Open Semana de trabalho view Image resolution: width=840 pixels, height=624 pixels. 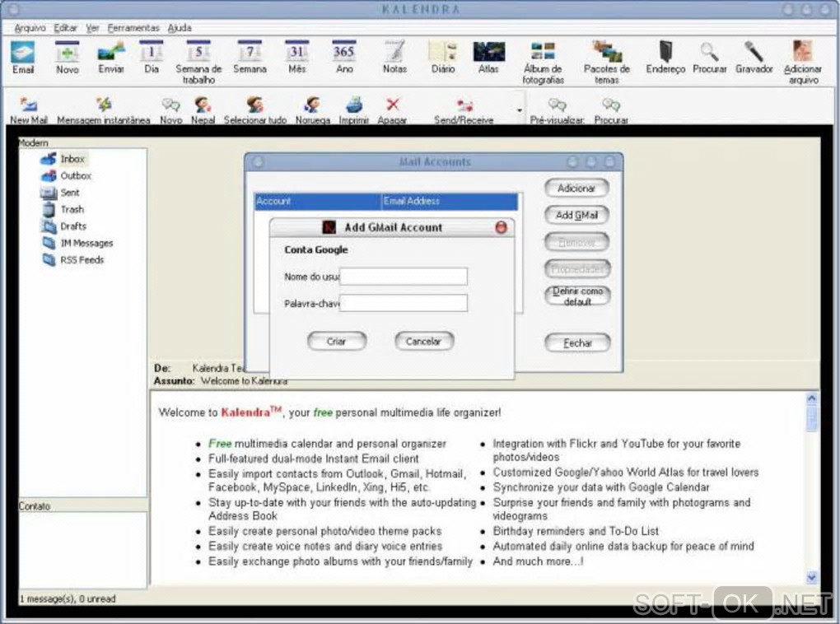198,63
